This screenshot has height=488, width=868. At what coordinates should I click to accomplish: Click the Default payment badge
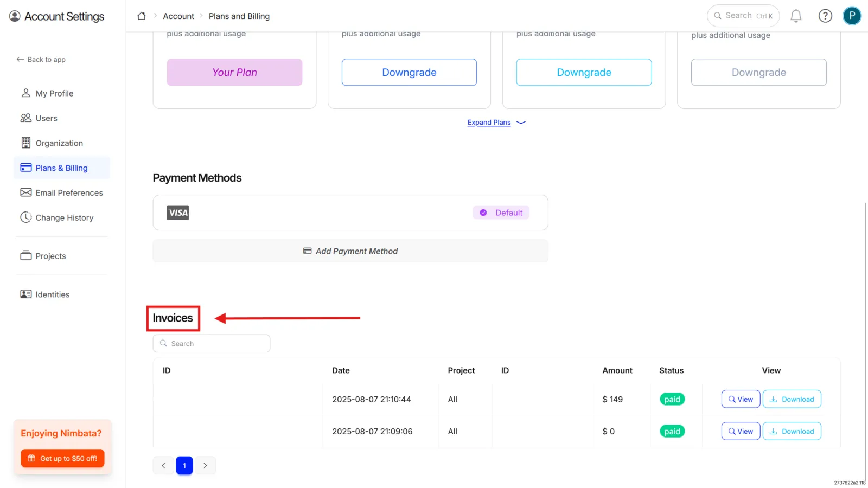point(501,213)
